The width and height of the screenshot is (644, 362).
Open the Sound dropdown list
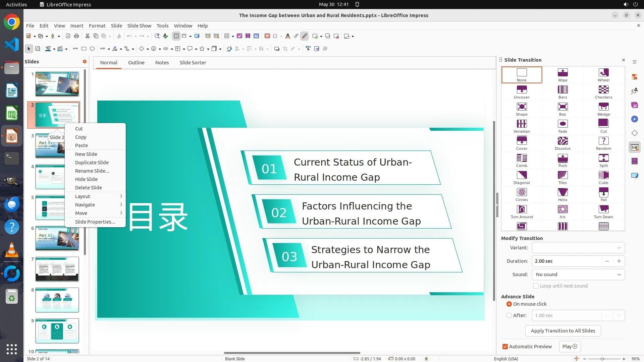coord(578,275)
